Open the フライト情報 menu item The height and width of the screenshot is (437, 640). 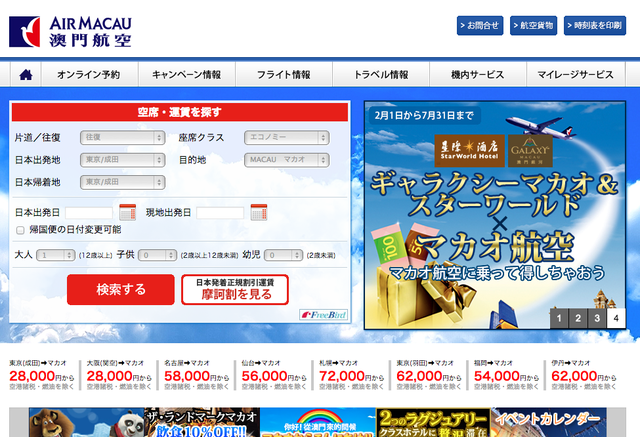[x=284, y=75]
